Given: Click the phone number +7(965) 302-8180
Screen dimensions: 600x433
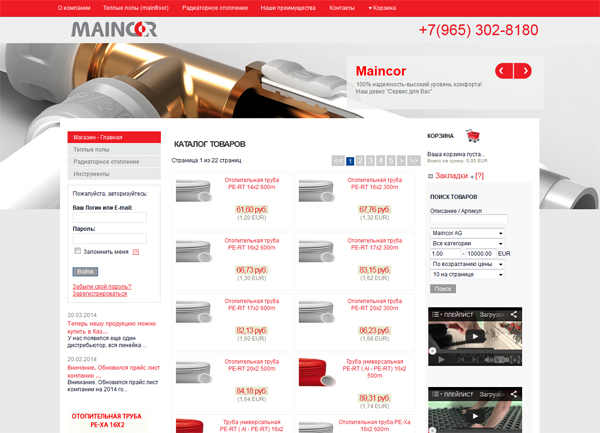Looking at the screenshot, I should pos(479,30).
